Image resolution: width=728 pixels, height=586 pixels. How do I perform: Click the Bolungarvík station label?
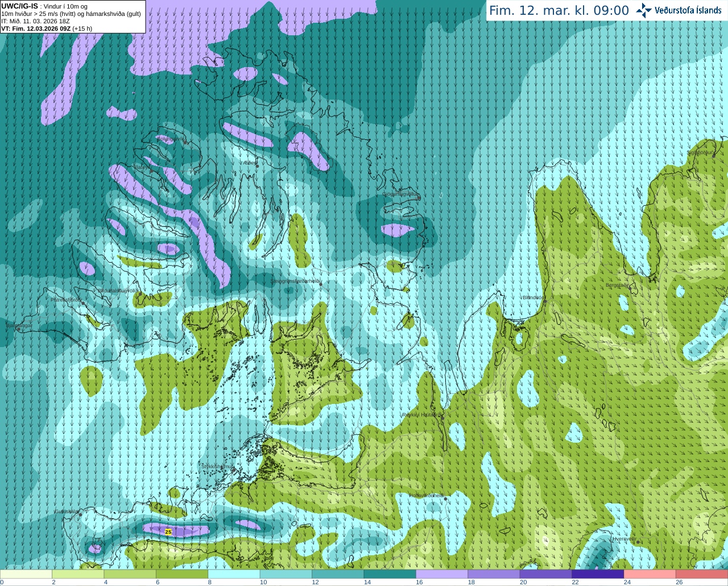(171, 138)
